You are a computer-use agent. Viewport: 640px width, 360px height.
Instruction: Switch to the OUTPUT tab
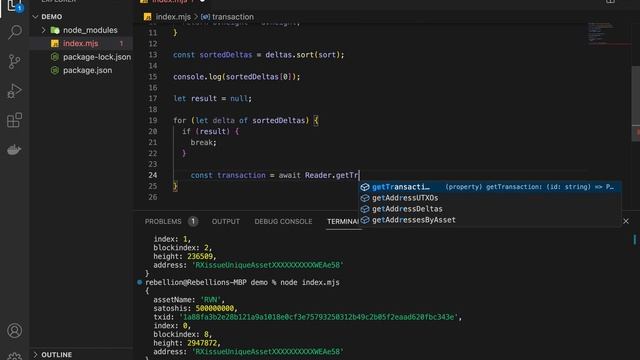pyautogui.click(x=226, y=221)
